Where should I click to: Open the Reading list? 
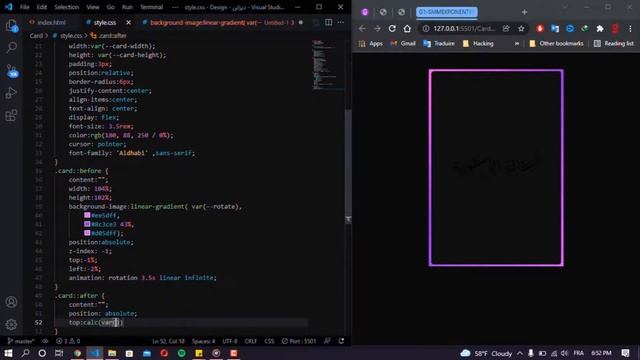click(613, 44)
